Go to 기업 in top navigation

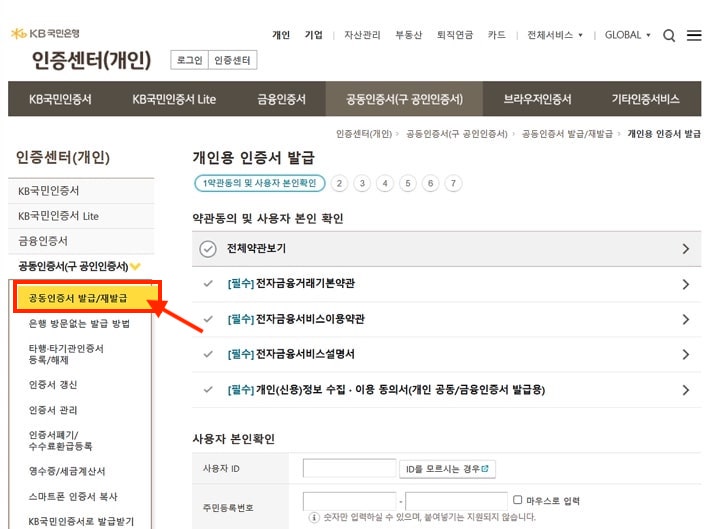[314, 35]
